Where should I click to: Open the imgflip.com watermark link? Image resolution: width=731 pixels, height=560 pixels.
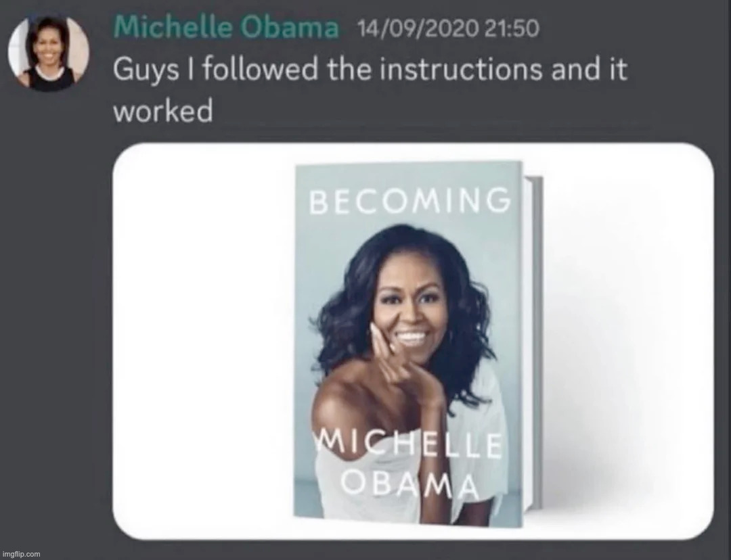point(20,554)
